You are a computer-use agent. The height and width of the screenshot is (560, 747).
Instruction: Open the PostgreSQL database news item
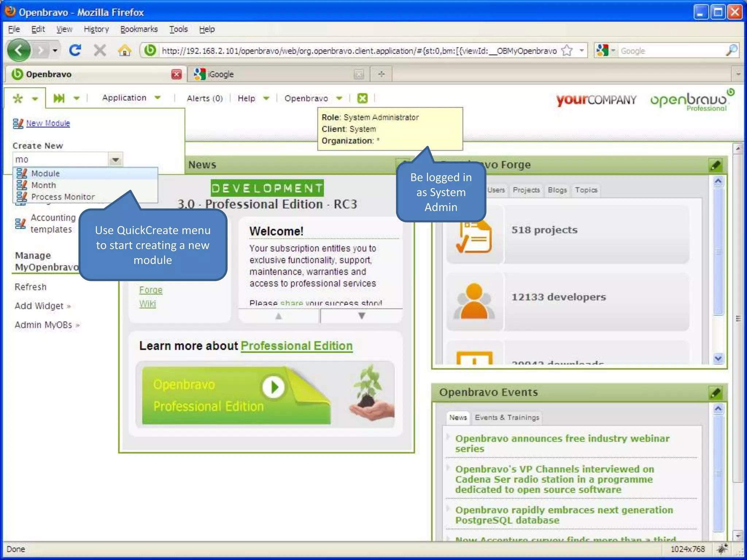click(x=564, y=515)
